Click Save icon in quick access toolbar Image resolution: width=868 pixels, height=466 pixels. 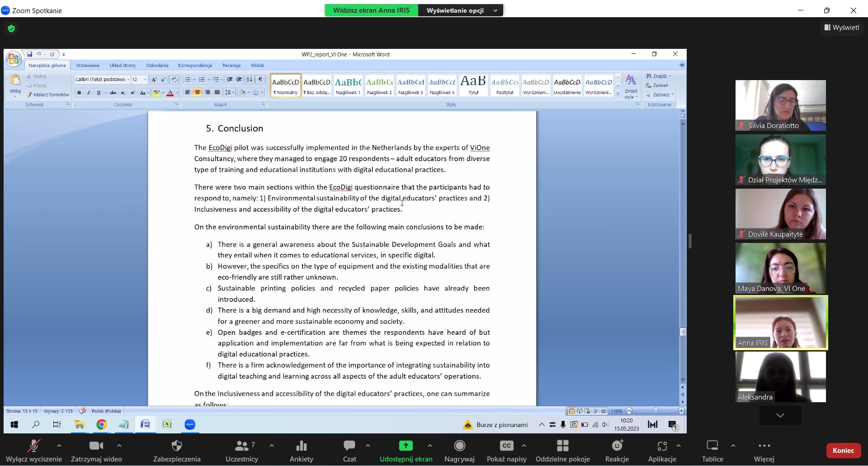click(29, 54)
